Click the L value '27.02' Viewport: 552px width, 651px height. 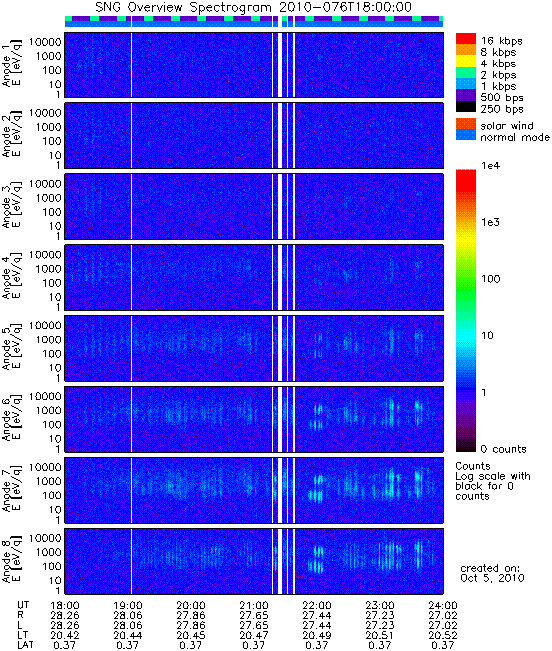[443, 625]
